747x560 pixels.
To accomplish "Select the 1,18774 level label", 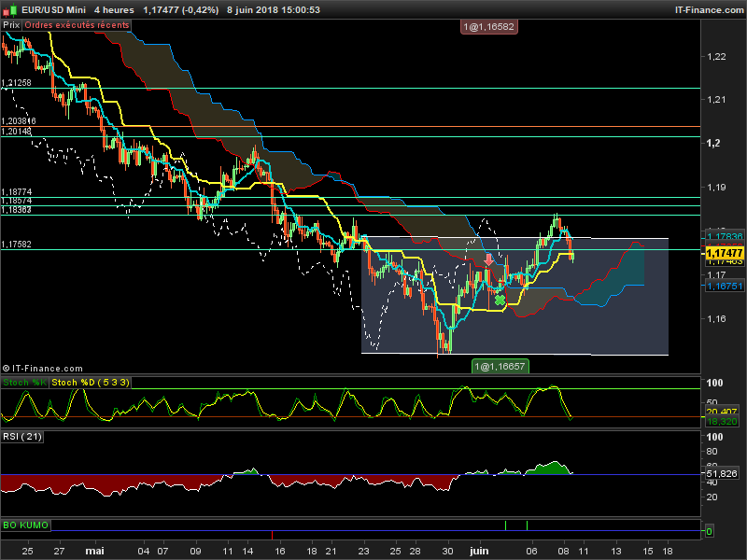I will 16,192.
